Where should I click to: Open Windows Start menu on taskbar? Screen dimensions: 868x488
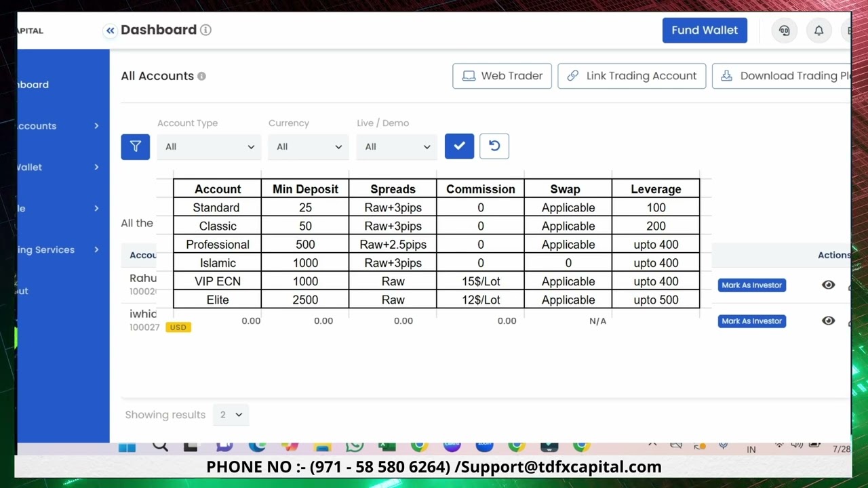127,447
